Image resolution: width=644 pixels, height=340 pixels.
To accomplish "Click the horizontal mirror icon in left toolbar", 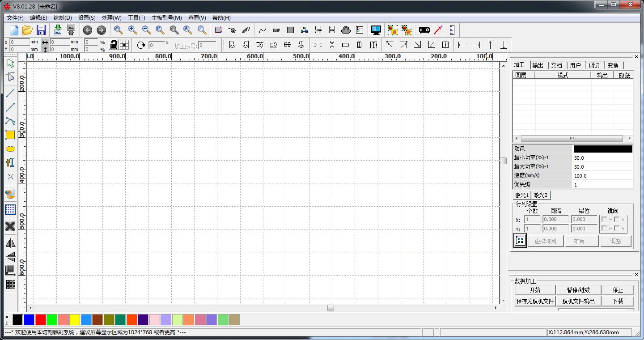I will 10,243.
